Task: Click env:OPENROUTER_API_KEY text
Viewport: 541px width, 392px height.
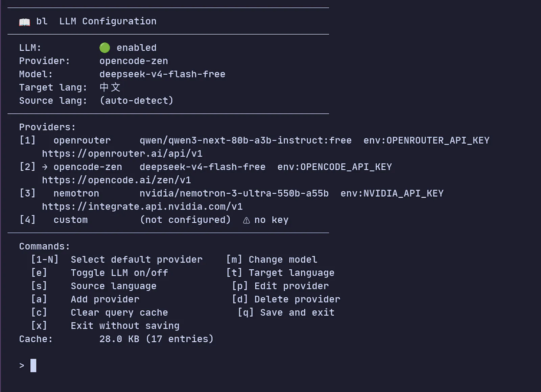Action: (x=426, y=140)
